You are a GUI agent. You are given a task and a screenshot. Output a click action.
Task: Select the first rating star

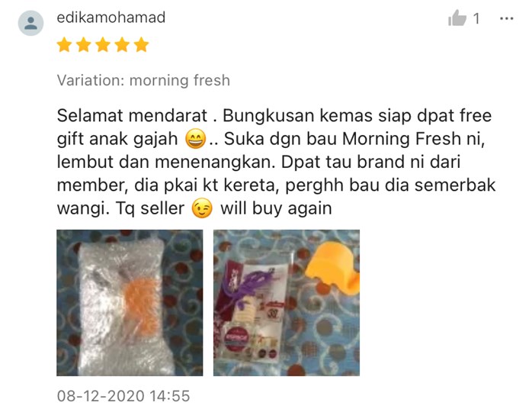point(64,45)
